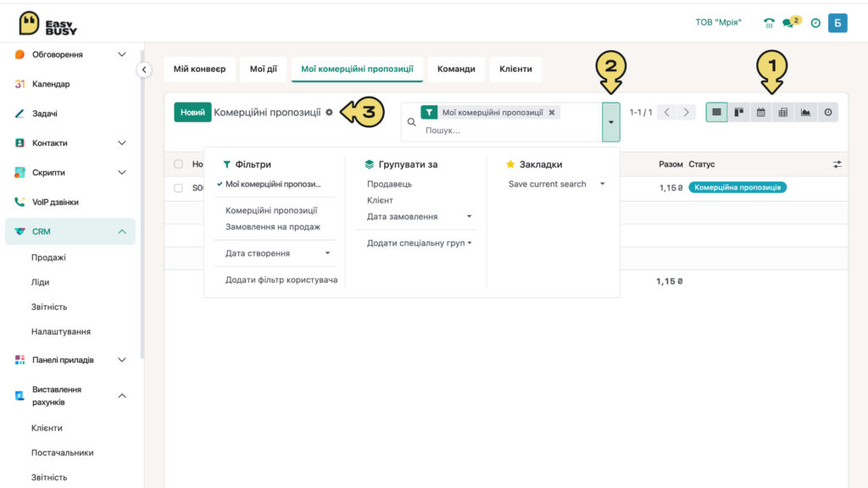
Task: Click Додати фільтр користувача
Action: pyautogui.click(x=281, y=280)
